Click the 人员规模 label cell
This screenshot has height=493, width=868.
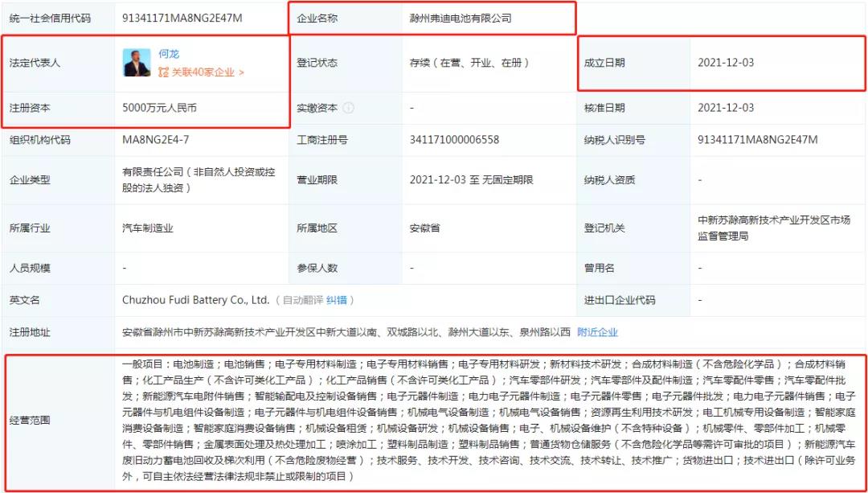click(x=58, y=268)
